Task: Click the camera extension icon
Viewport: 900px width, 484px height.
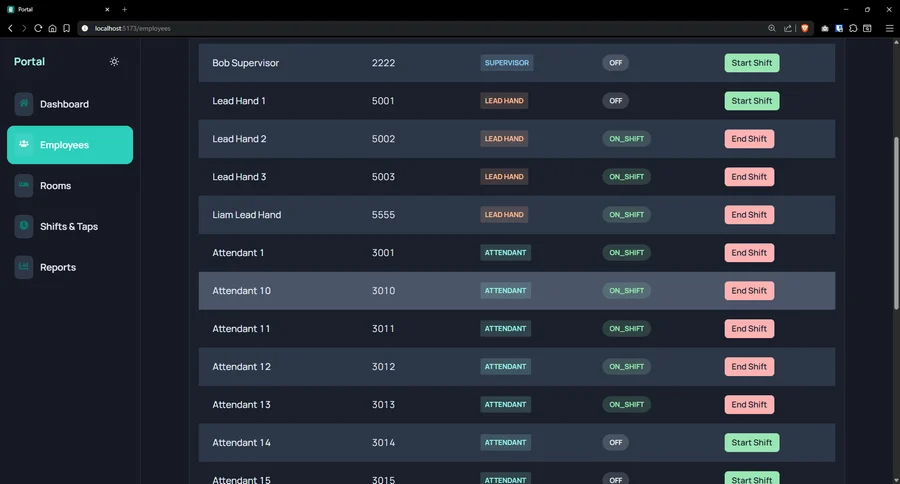Action: (x=825, y=28)
